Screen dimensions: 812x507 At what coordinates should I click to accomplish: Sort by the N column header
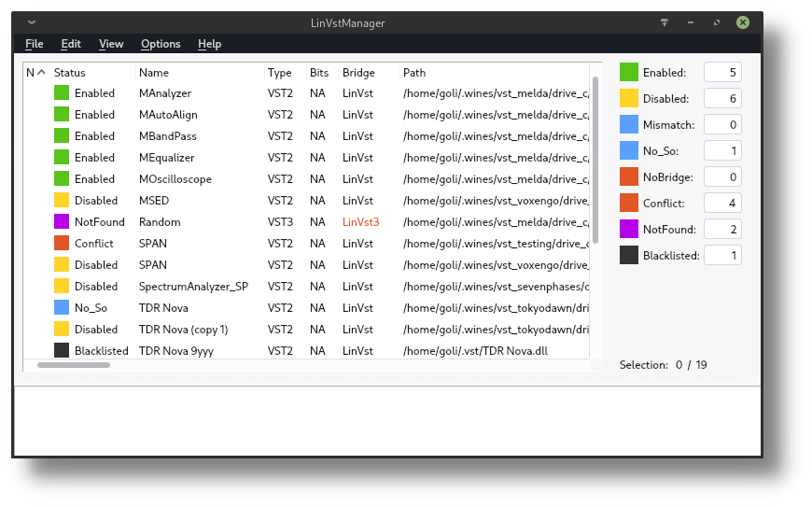pos(36,73)
